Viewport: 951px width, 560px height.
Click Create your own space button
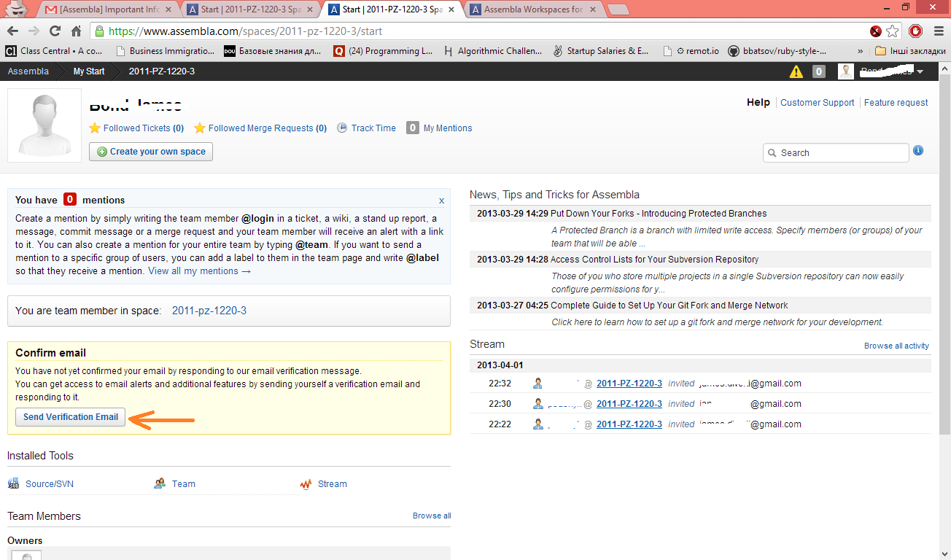pos(151,152)
